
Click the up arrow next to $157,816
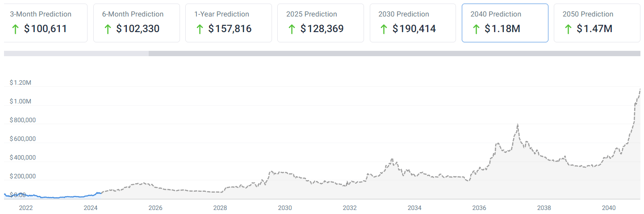[199, 29]
